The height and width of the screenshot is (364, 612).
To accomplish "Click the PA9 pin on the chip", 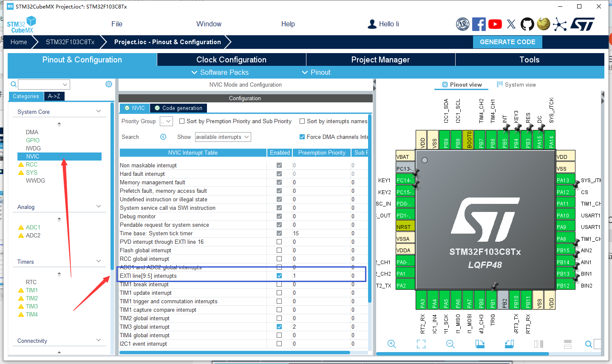I will point(566,227).
